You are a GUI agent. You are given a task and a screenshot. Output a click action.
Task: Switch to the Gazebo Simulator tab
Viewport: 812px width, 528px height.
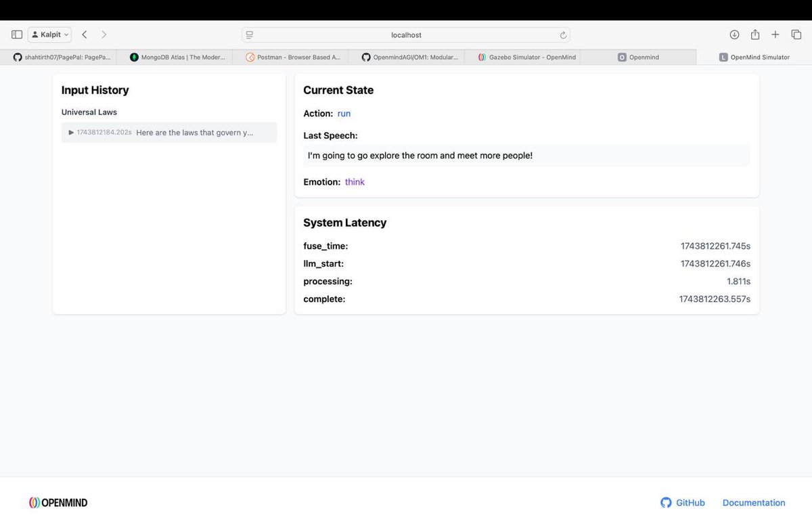pyautogui.click(x=522, y=58)
